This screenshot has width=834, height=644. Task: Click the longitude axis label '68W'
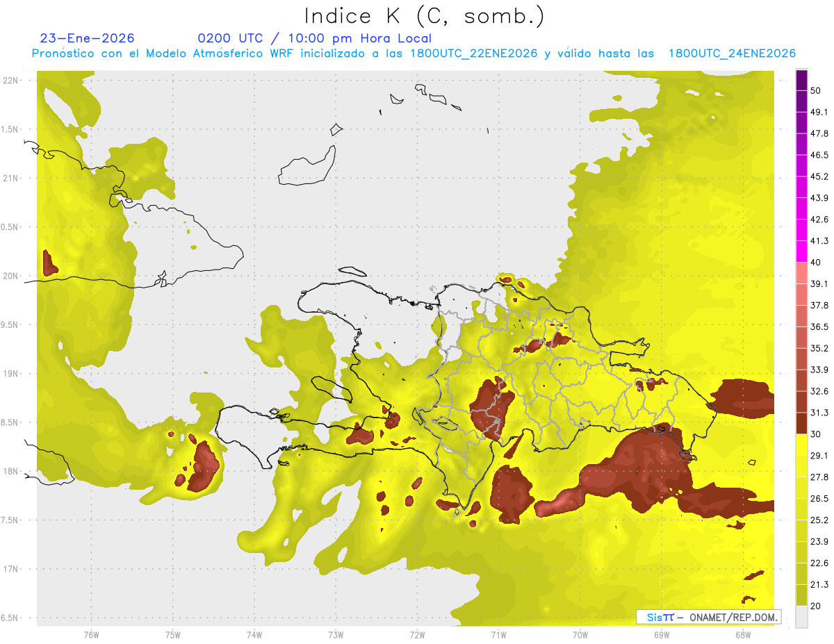tap(742, 635)
